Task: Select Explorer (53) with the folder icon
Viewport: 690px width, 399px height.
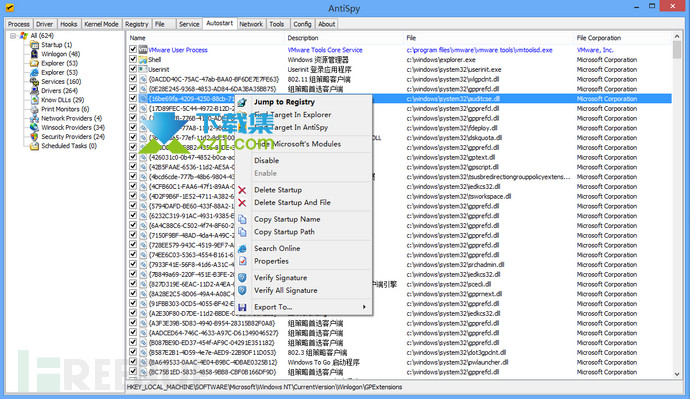Action: click(x=59, y=63)
